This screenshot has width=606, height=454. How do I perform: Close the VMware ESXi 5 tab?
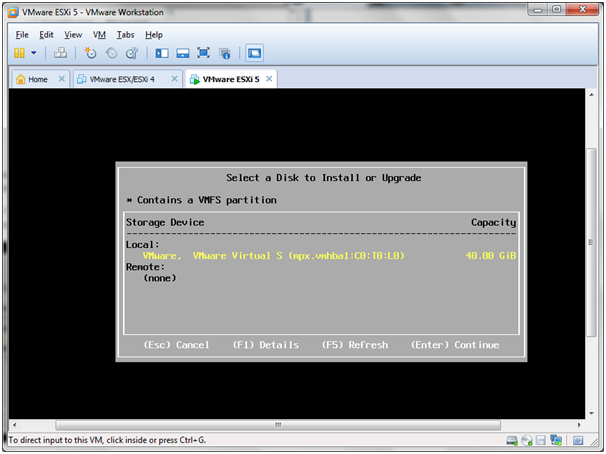click(269, 79)
